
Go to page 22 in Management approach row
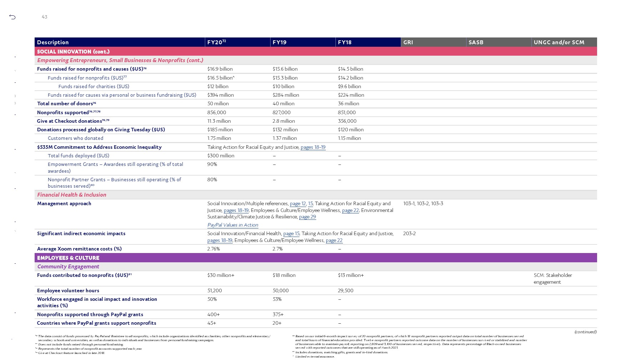[350, 210]
